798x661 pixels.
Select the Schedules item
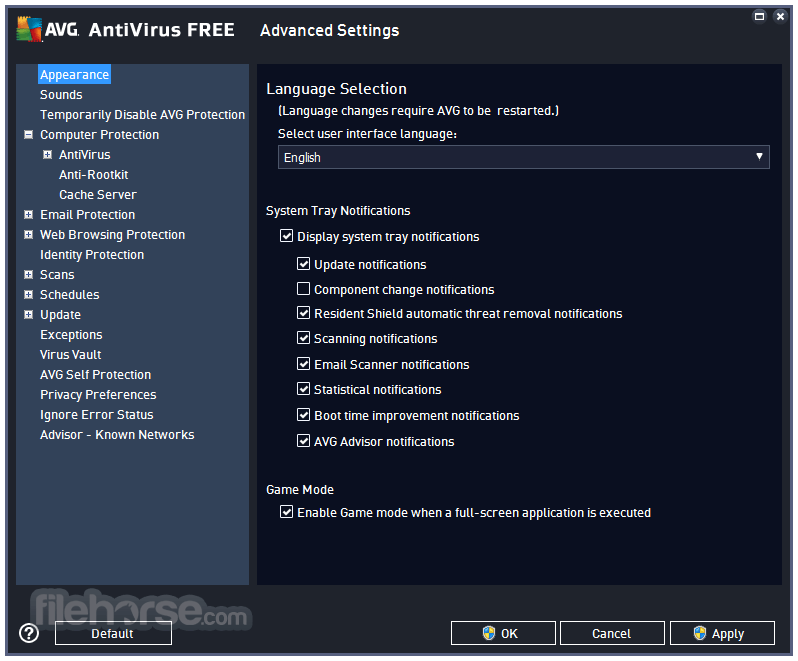click(x=70, y=294)
